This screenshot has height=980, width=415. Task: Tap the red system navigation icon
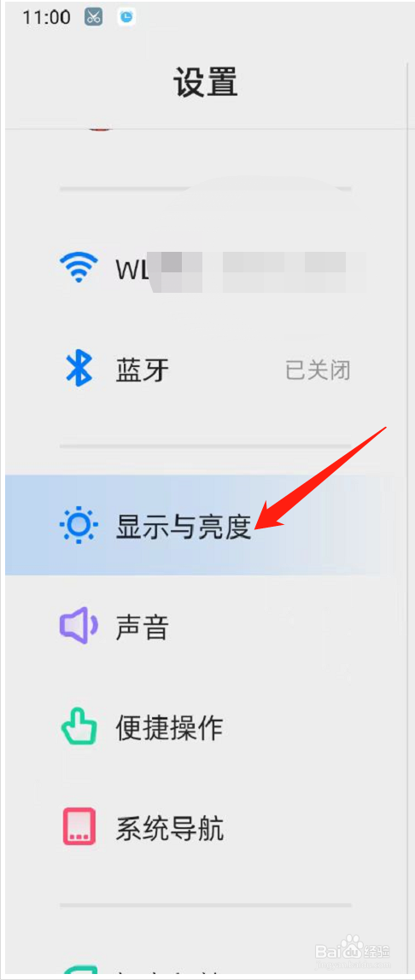79,826
